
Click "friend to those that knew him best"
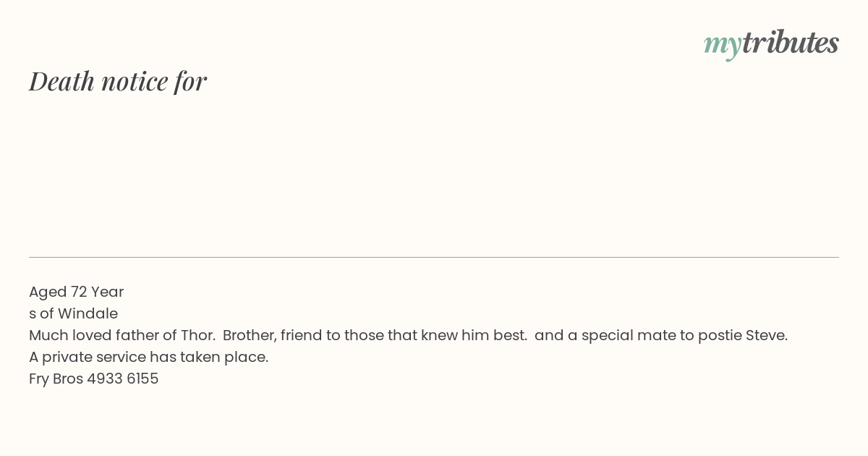point(404,335)
